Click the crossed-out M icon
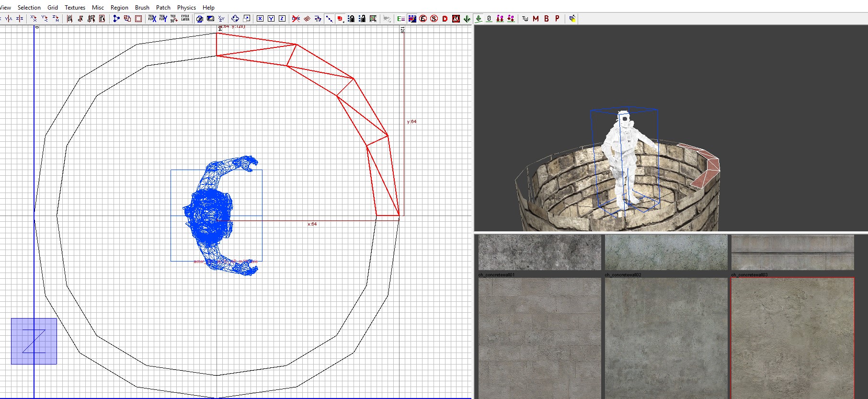This screenshot has width=868, height=399. pyautogui.click(x=456, y=19)
